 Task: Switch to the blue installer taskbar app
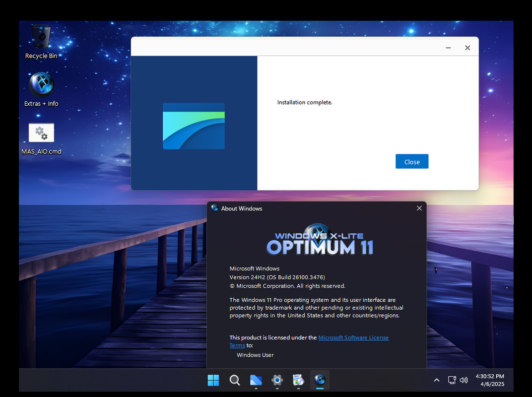[256, 380]
